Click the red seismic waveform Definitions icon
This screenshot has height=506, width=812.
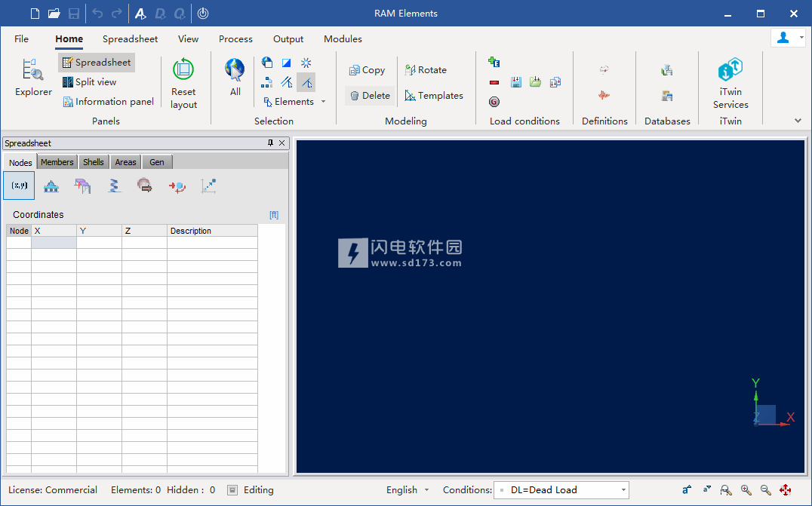tap(604, 95)
